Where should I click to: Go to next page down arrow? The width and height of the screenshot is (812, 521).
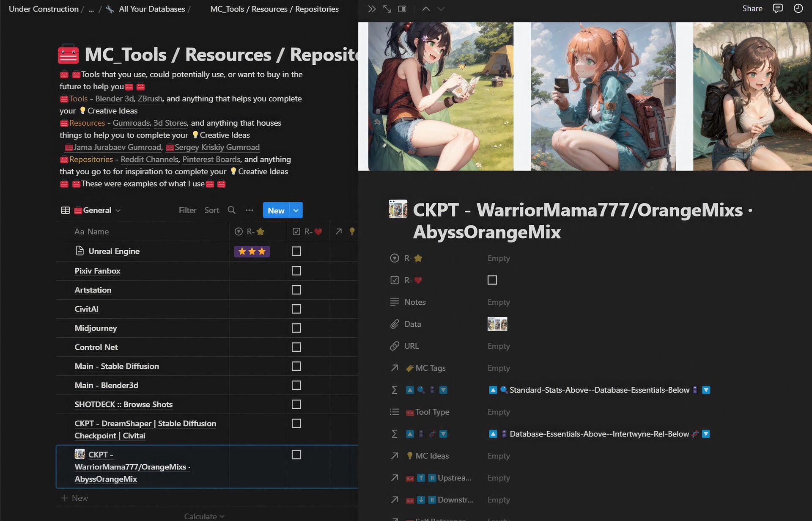441,9
